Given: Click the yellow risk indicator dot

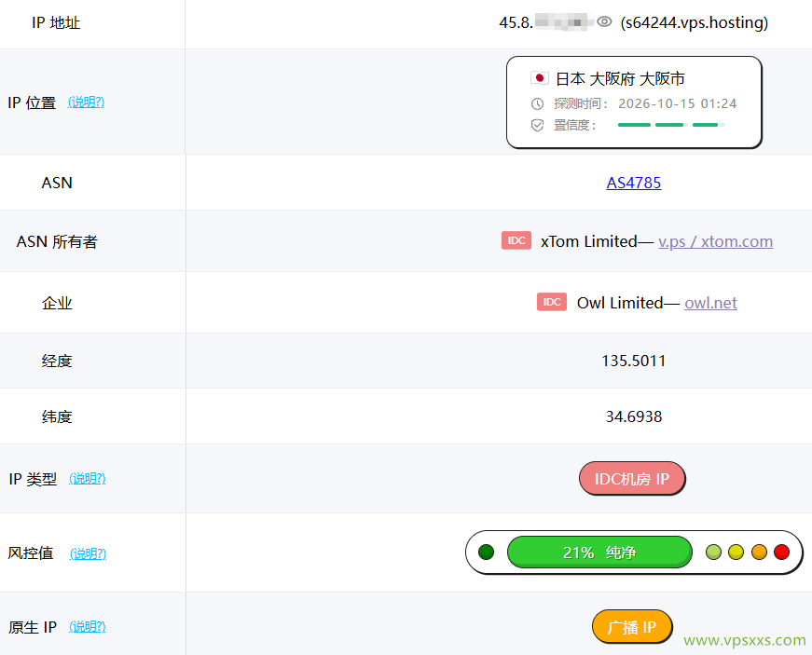Looking at the screenshot, I should coord(736,552).
